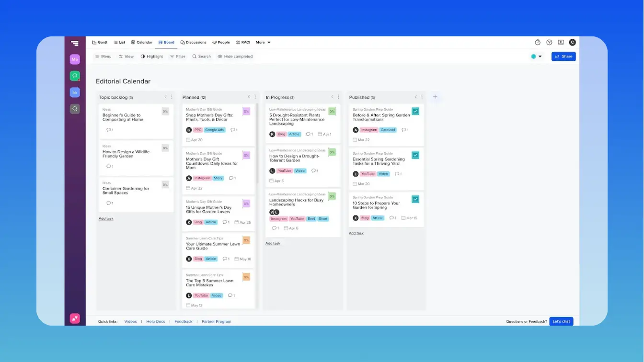Open the video tutorials icon
The image size is (644, 362).
pos(561,42)
